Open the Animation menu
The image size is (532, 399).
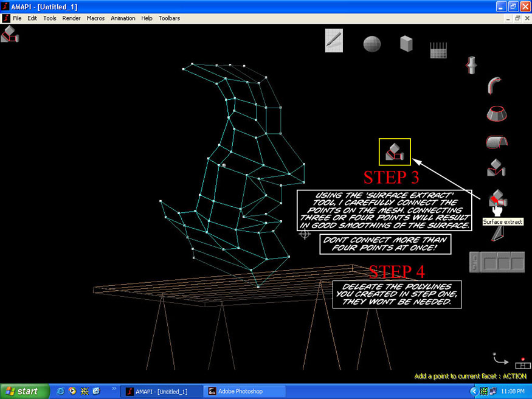pyautogui.click(x=123, y=18)
